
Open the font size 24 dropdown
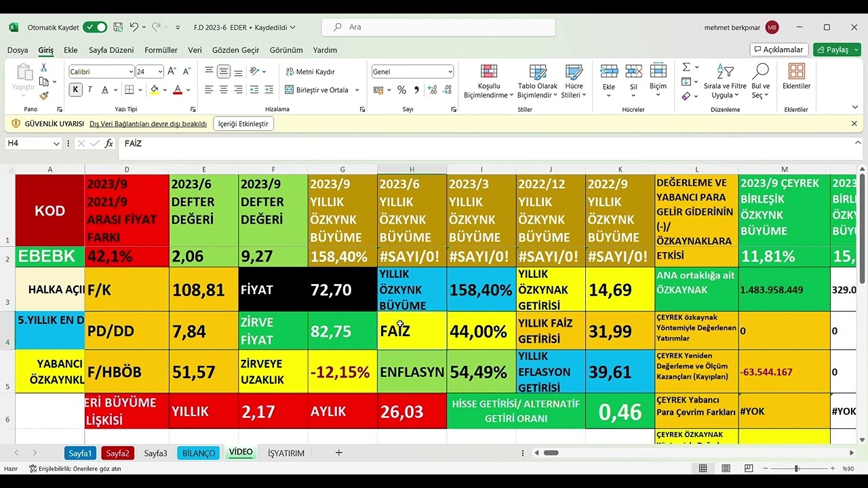tap(160, 71)
